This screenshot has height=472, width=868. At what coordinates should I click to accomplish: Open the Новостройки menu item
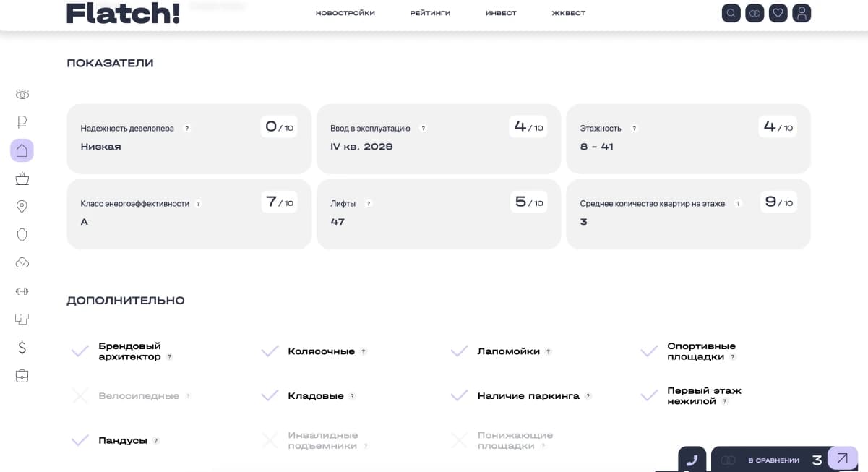(345, 14)
